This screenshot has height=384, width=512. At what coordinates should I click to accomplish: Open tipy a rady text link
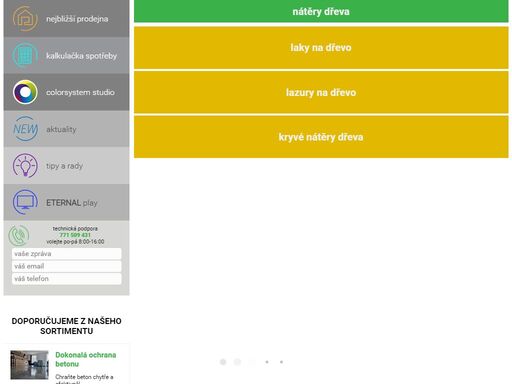[x=64, y=166]
